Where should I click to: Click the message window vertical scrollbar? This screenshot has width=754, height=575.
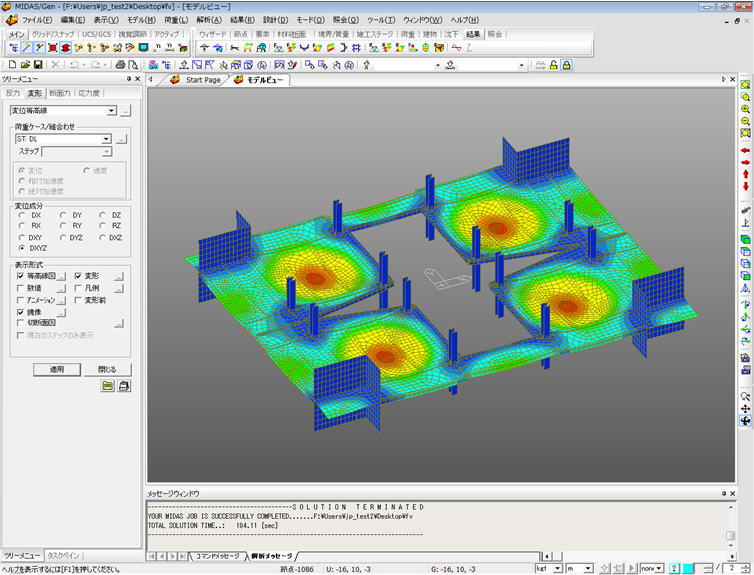point(731,526)
